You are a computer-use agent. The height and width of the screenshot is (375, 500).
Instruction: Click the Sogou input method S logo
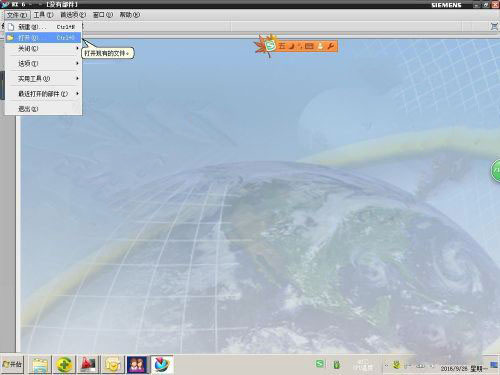[271, 46]
